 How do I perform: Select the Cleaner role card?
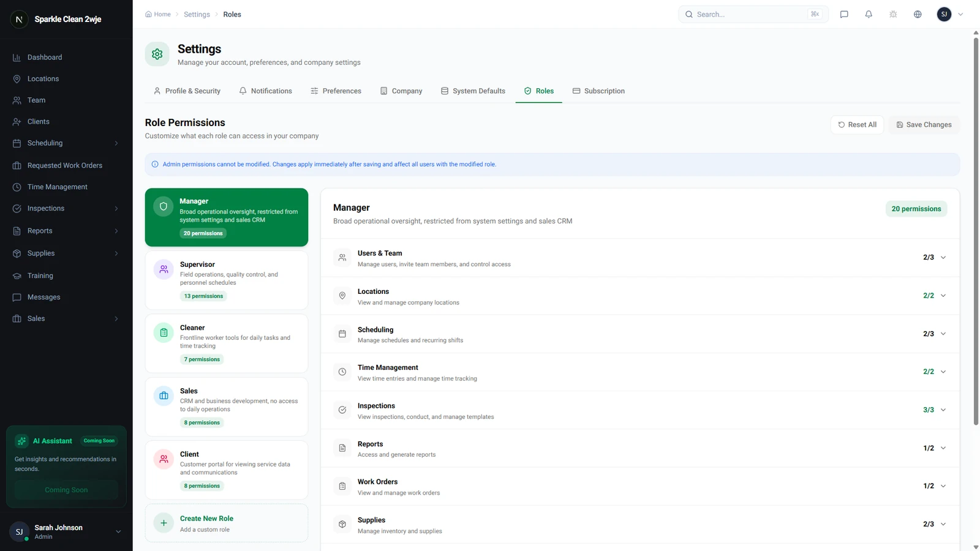coord(227,343)
